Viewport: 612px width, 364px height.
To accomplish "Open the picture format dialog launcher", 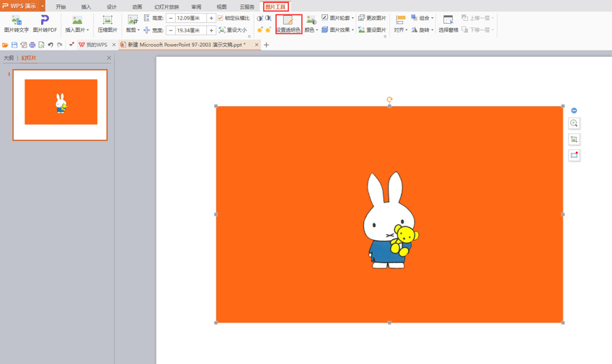I will coord(385,36).
